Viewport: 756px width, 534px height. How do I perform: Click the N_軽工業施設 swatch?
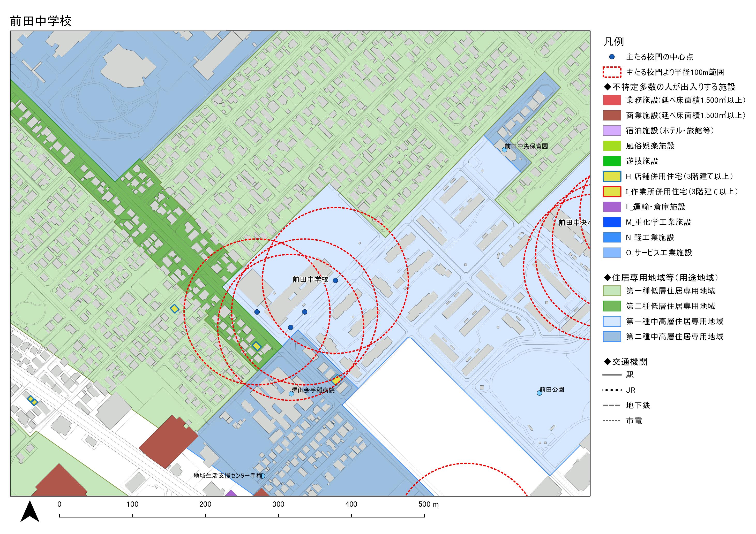[612, 237]
